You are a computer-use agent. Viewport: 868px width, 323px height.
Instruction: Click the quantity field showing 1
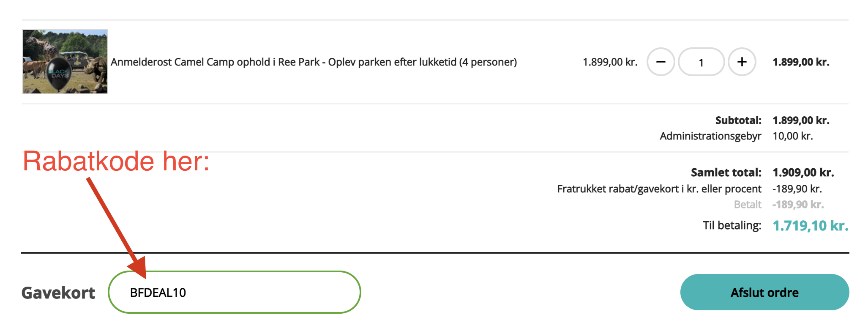(701, 62)
